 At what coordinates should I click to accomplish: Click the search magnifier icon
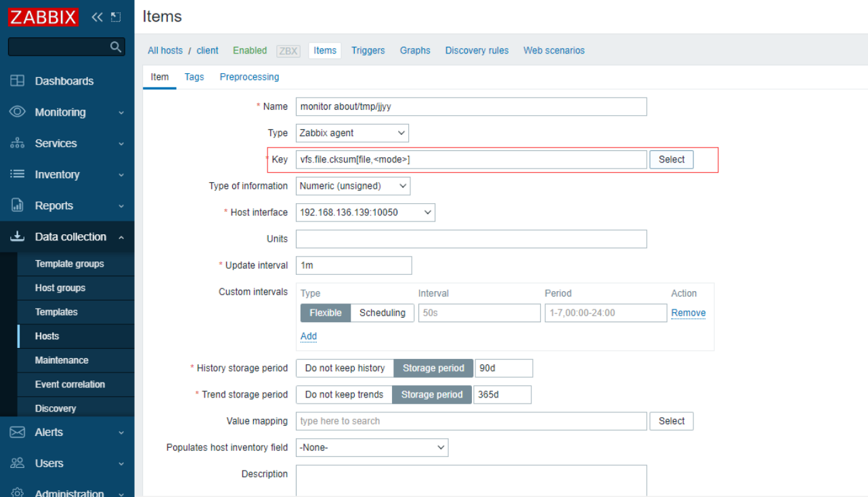pos(116,47)
